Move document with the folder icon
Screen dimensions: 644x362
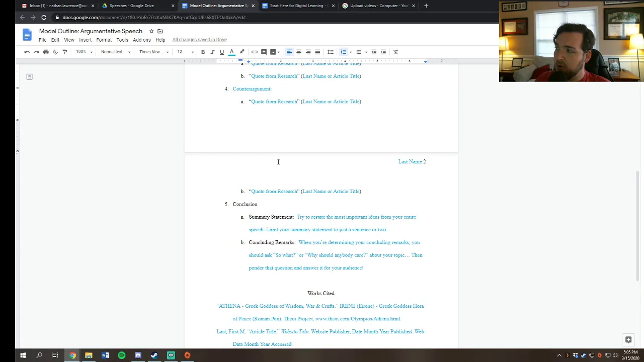coord(160,31)
